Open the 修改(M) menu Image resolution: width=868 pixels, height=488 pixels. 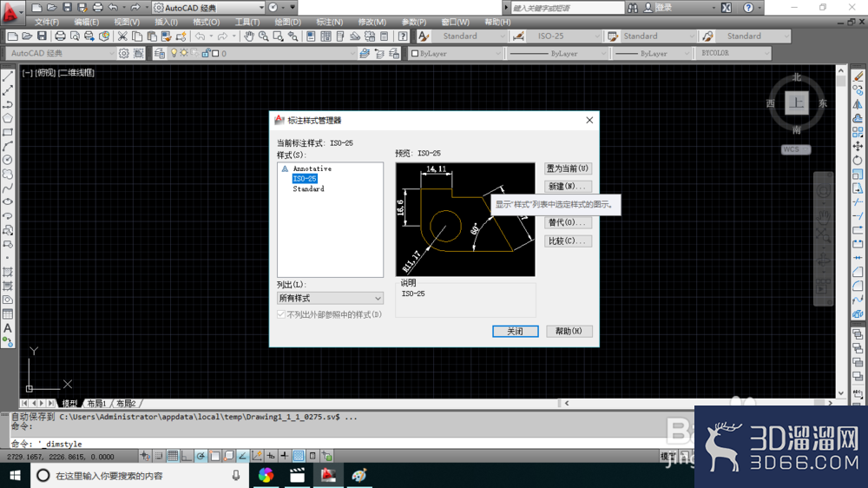tap(372, 23)
